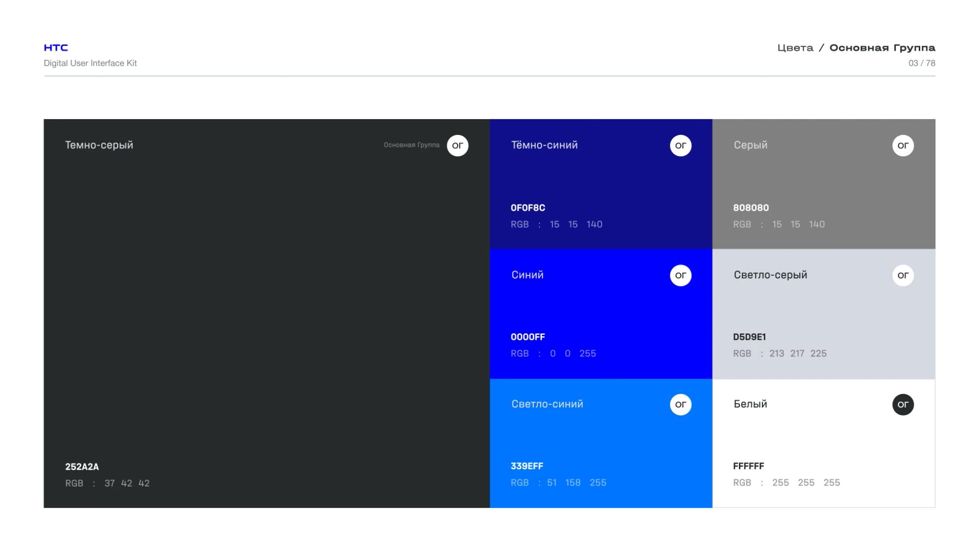
Task: Click the ОГ badge on Серый swatch
Action: [903, 146]
